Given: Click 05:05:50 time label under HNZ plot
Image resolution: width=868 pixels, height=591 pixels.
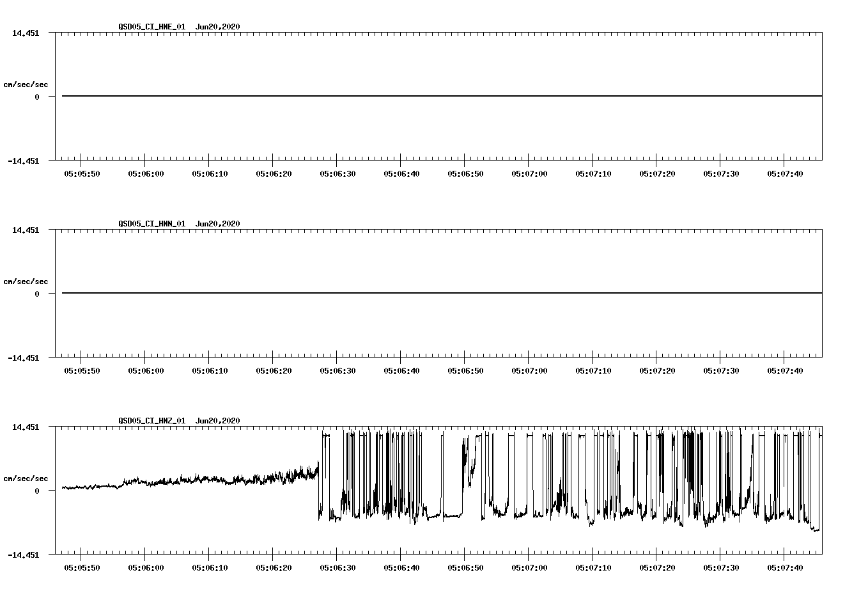Looking at the screenshot, I should click(82, 568).
